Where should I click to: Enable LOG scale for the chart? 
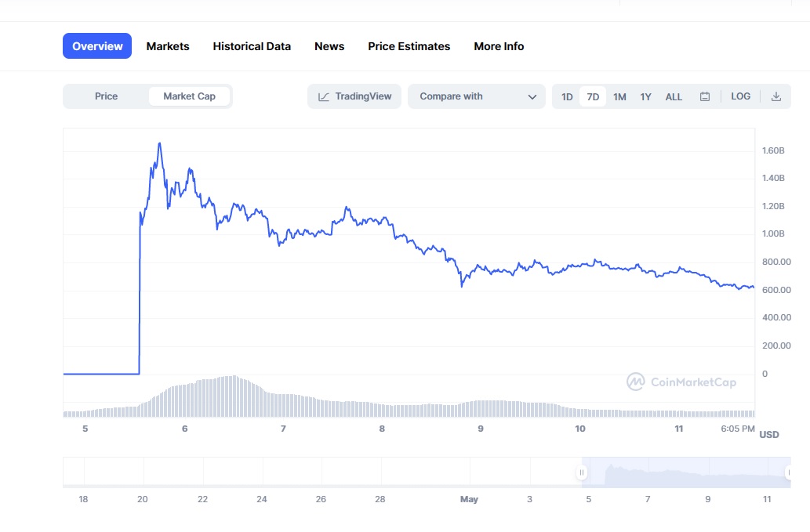click(740, 96)
